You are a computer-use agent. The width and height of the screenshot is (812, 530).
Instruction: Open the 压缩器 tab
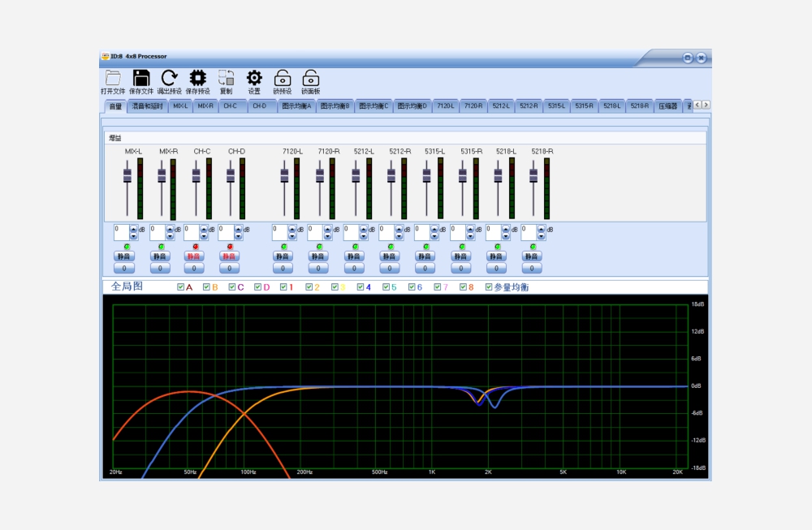coord(667,106)
